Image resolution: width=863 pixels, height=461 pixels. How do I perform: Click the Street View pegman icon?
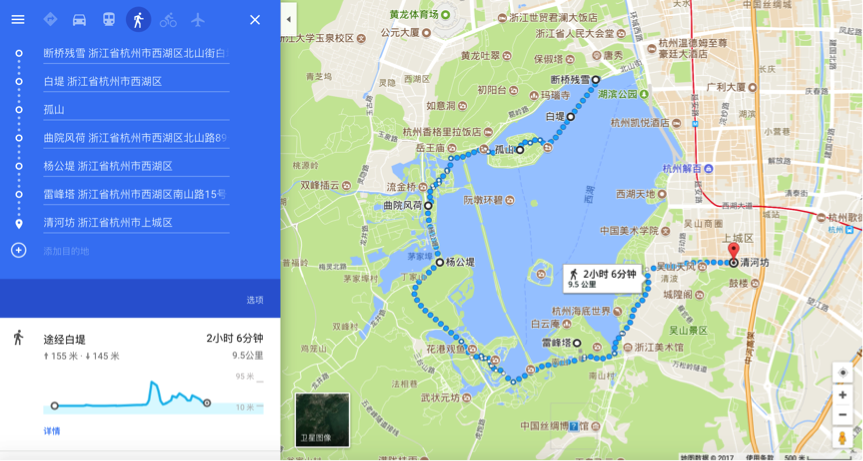click(842, 438)
